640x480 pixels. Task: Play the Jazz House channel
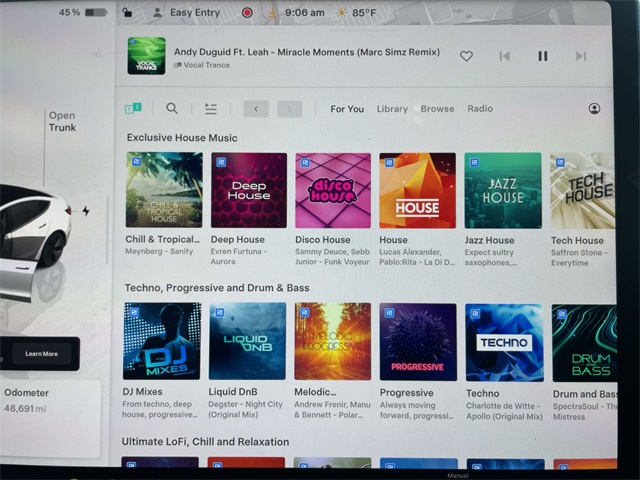click(503, 191)
